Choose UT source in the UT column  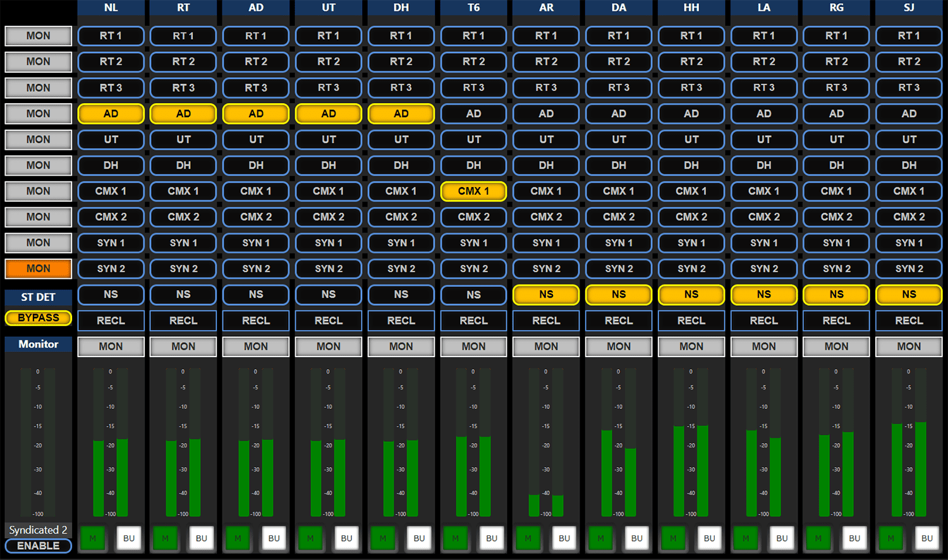(329, 140)
